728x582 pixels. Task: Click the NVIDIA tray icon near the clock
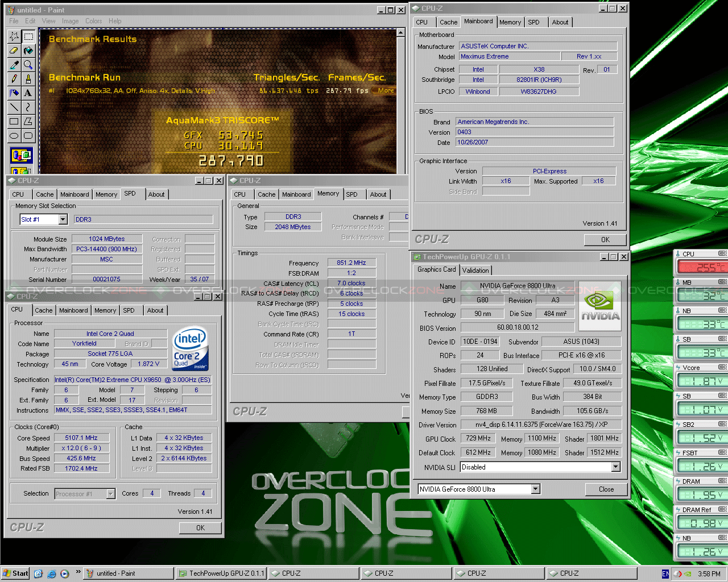[688, 573]
